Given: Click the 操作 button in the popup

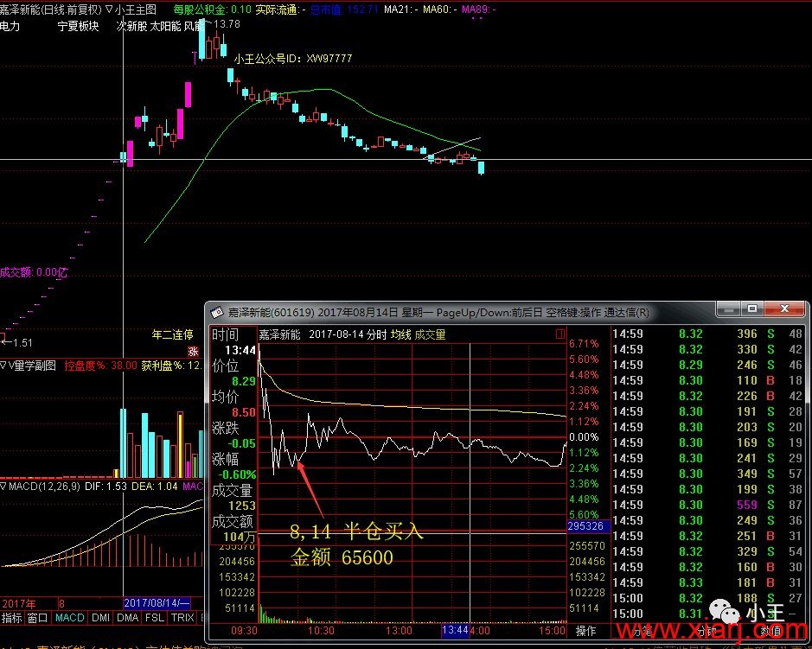Looking at the screenshot, I should [x=585, y=631].
